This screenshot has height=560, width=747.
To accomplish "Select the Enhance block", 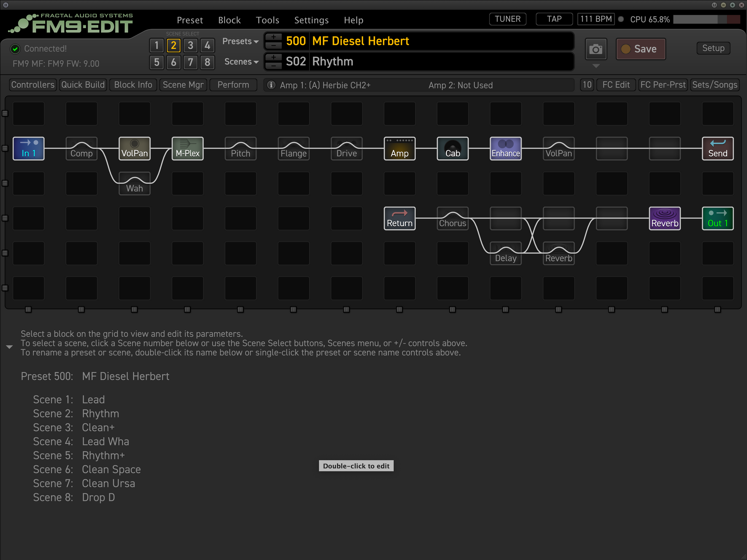I will coord(506,148).
